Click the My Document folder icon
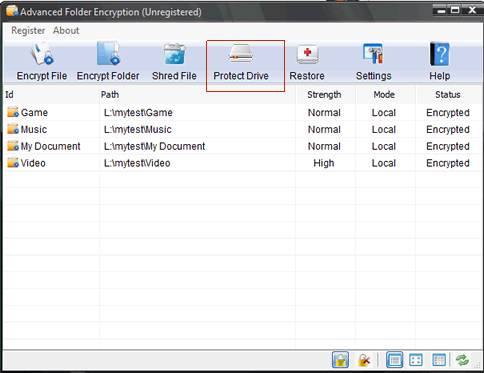The image size is (484, 373). (13, 146)
